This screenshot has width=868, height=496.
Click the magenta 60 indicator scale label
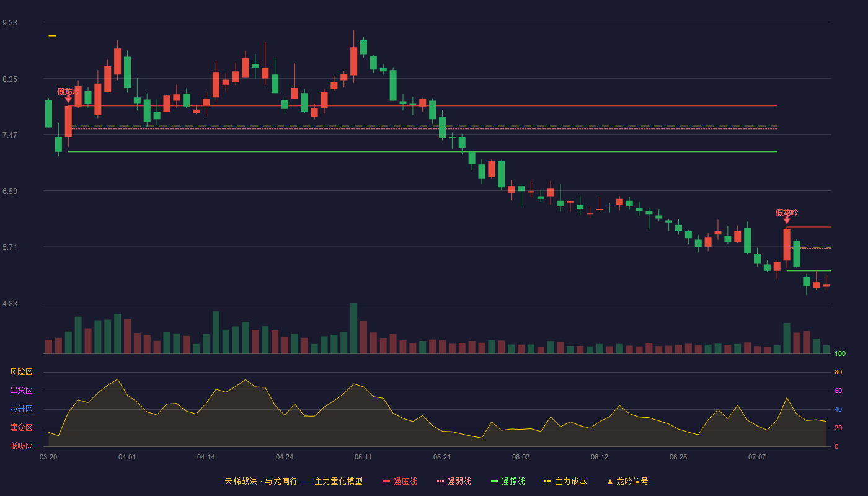(838, 391)
